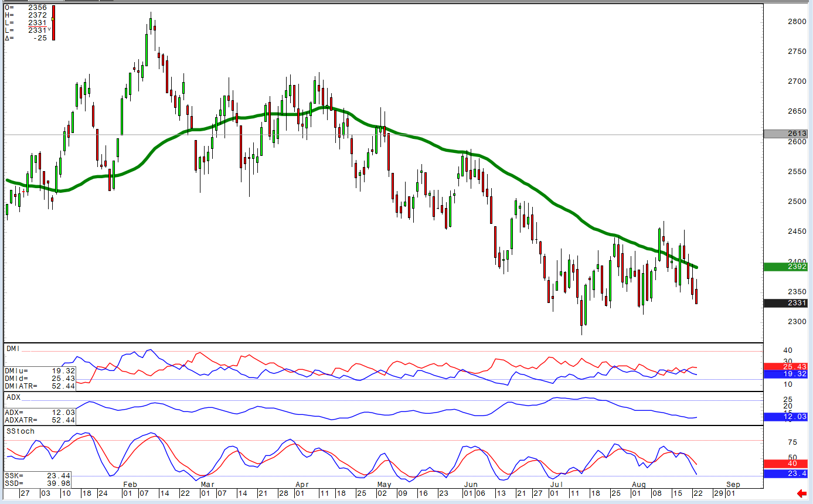
Task: Select the SStoch indicator panel title
Action: coord(21,431)
